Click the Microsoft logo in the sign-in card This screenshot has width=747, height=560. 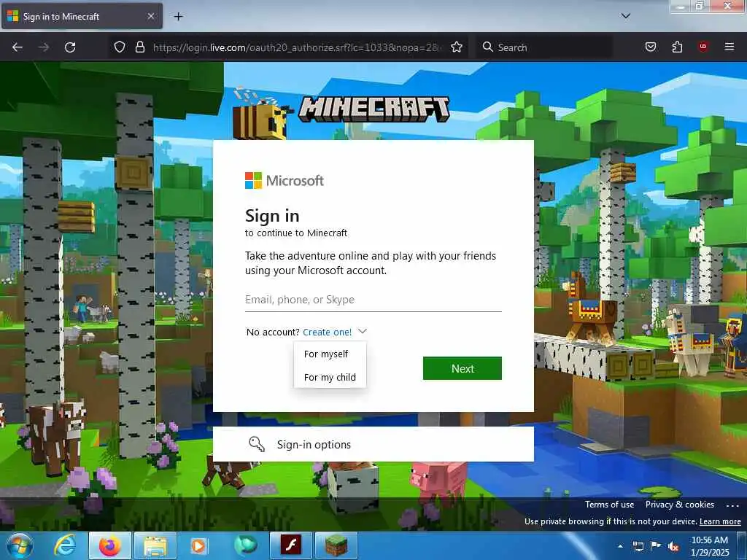[285, 181]
